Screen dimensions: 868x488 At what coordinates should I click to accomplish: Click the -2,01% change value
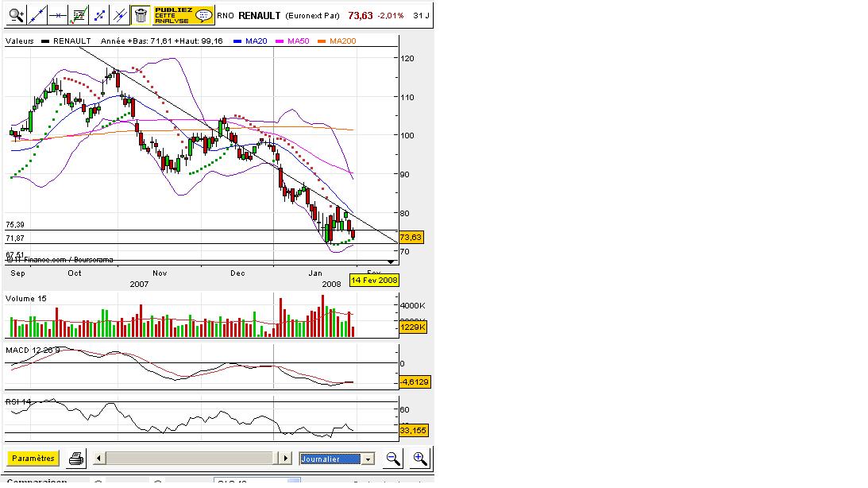391,16
